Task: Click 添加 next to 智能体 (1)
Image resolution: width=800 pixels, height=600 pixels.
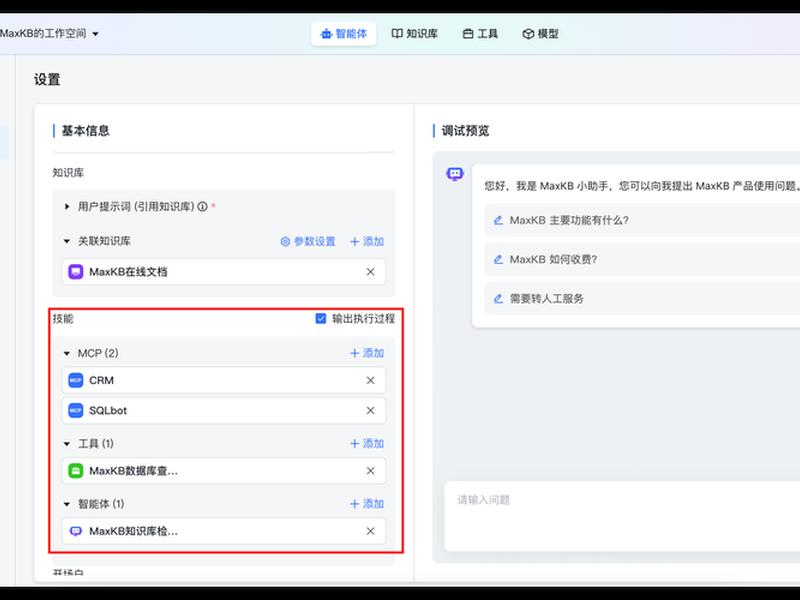Action: click(367, 504)
